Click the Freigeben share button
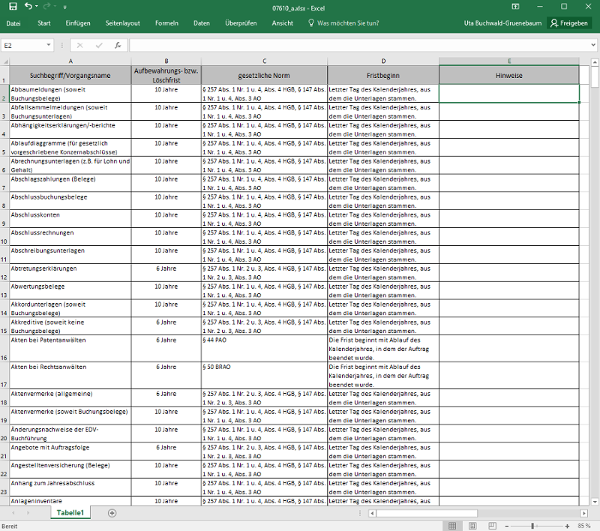The height and width of the screenshot is (531, 600). [x=568, y=22]
